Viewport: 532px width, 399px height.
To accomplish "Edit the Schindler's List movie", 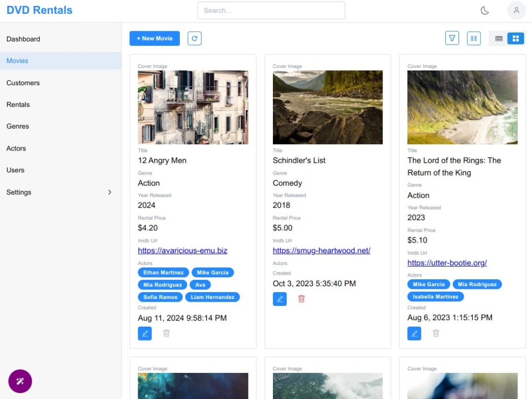I will pos(280,299).
